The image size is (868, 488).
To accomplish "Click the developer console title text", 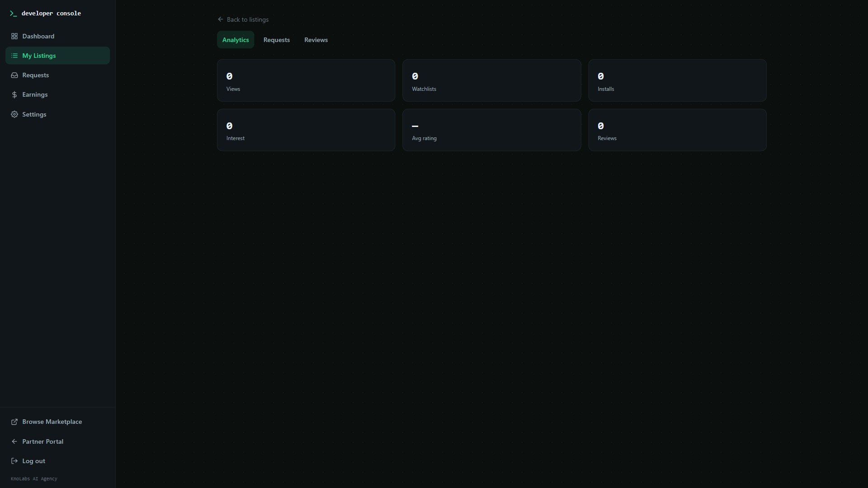I will [51, 14].
